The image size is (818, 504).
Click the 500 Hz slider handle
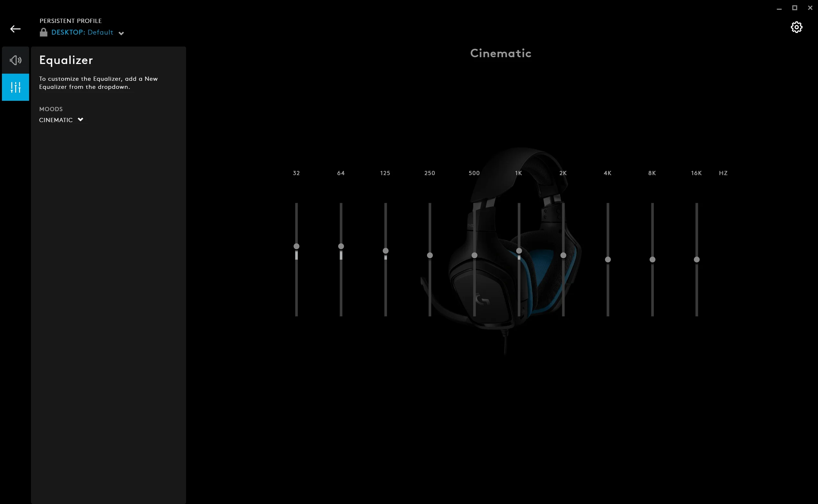pos(474,255)
